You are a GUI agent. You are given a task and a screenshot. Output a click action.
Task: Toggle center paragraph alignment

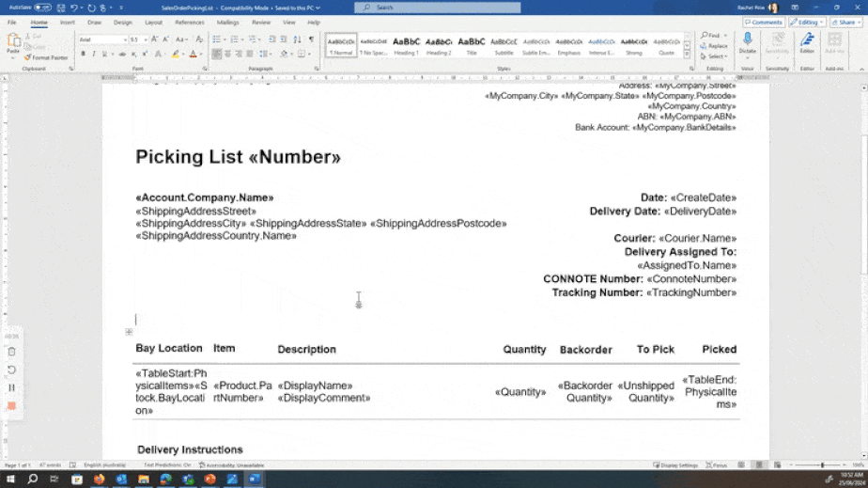(228, 54)
